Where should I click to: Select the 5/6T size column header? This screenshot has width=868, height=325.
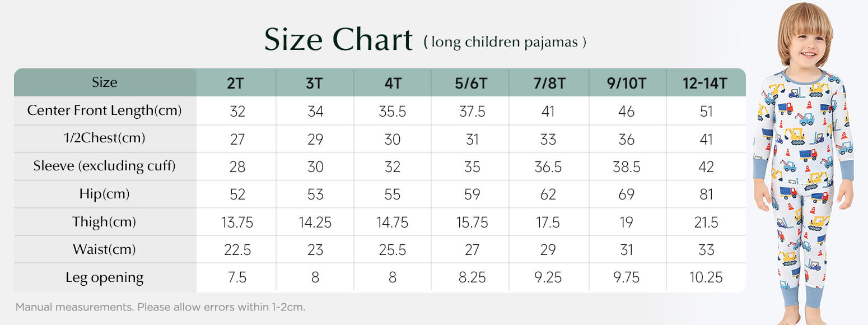click(470, 83)
